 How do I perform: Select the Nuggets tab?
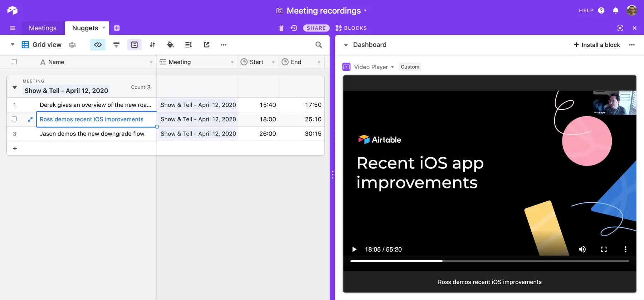85,28
